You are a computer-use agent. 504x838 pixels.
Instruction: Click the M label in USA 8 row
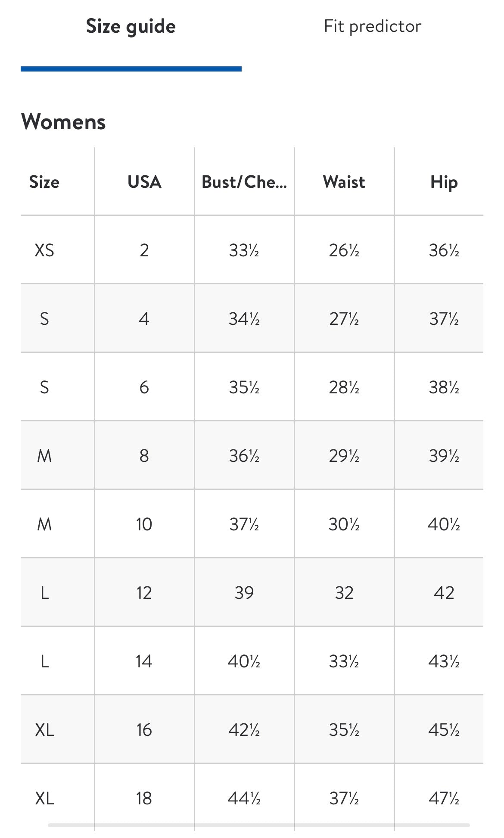point(44,456)
